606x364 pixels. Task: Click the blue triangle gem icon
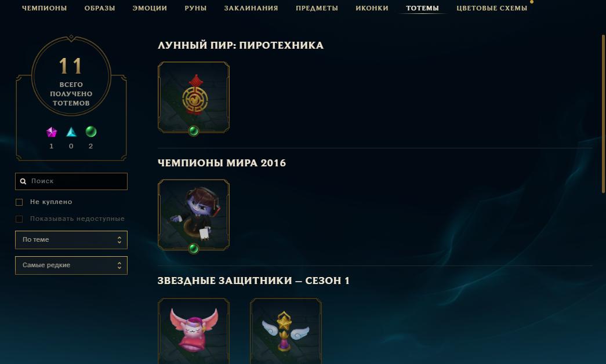coord(71,132)
